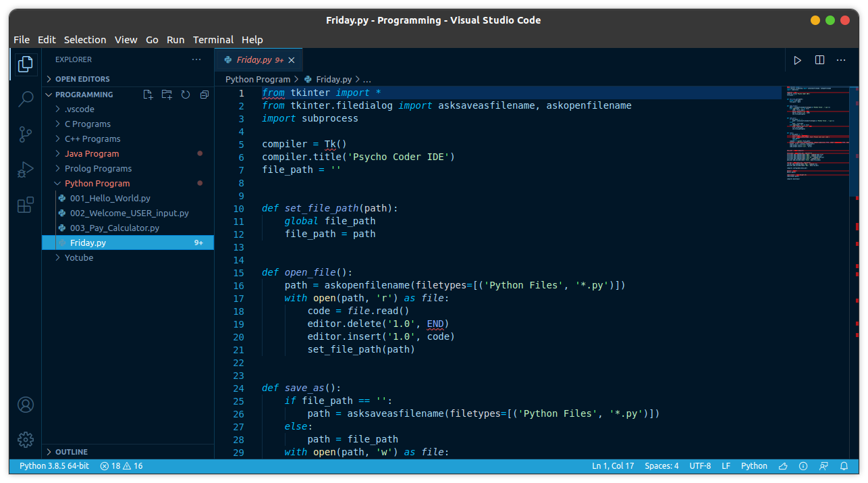Viewport: 868px width, 483px height.
Task: Expand the Outline panel
Action: click(x=128, y=452)
